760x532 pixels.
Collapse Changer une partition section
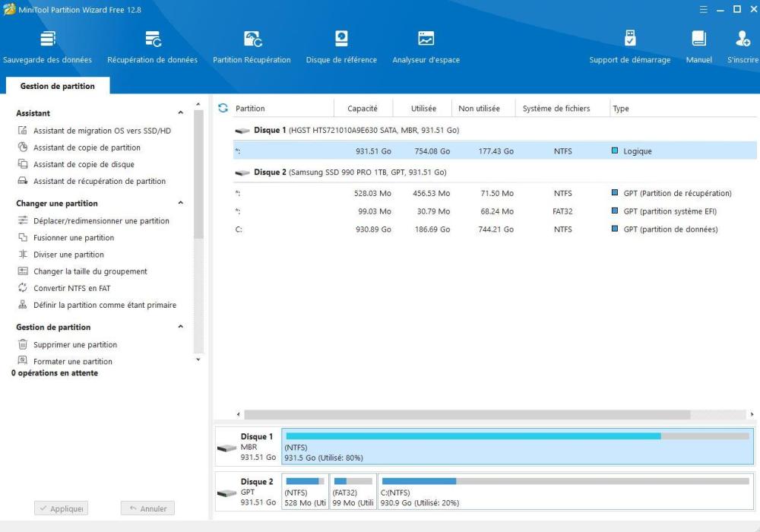pos(180,204)
